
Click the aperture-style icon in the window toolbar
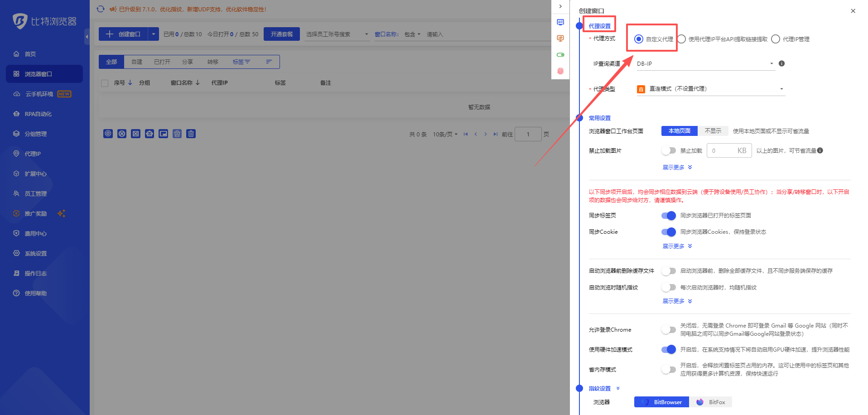click(108, 134)
